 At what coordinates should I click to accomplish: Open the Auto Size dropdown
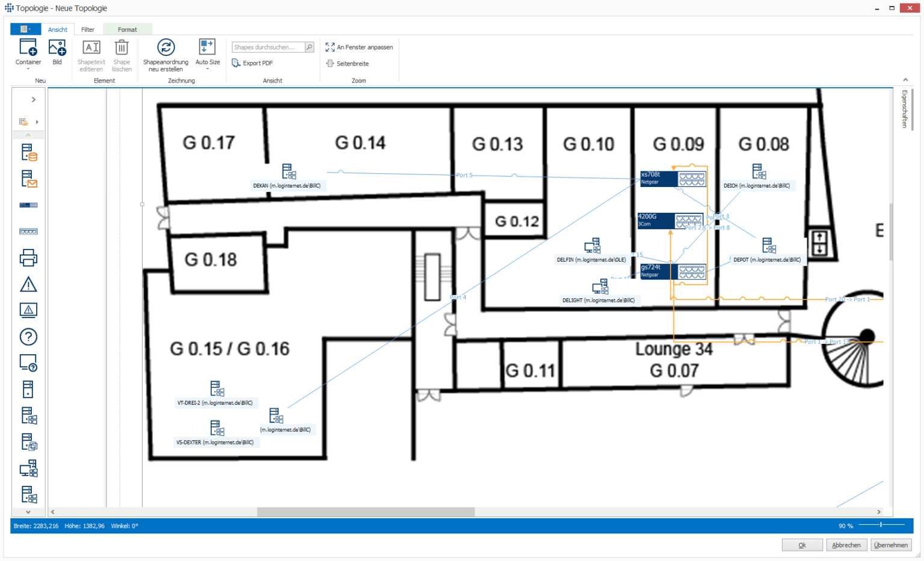point(208,69)
